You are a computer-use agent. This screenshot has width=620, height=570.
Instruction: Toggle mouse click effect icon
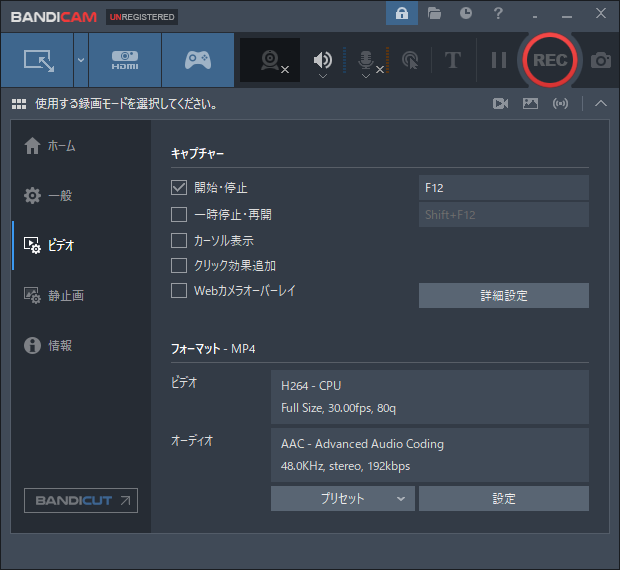[x=410, y=60]
